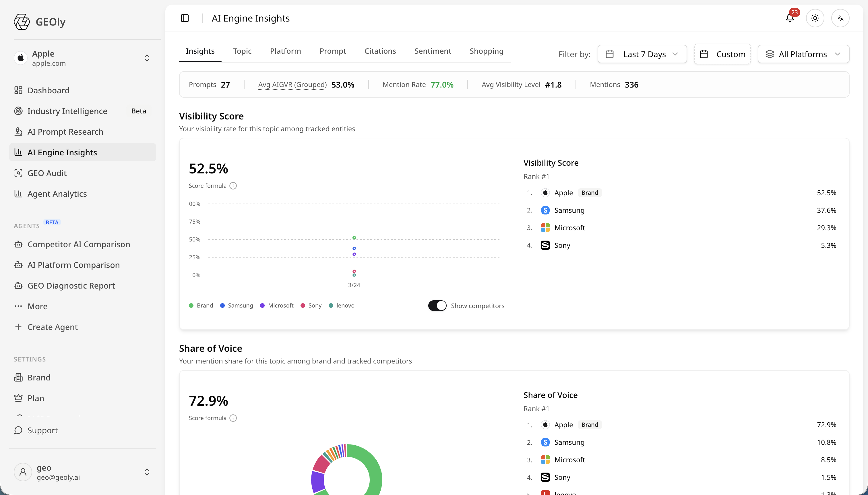This screenshot has height=495, width=868.
Task: Switch theme with the sun icon
Action: click(815, 18)
